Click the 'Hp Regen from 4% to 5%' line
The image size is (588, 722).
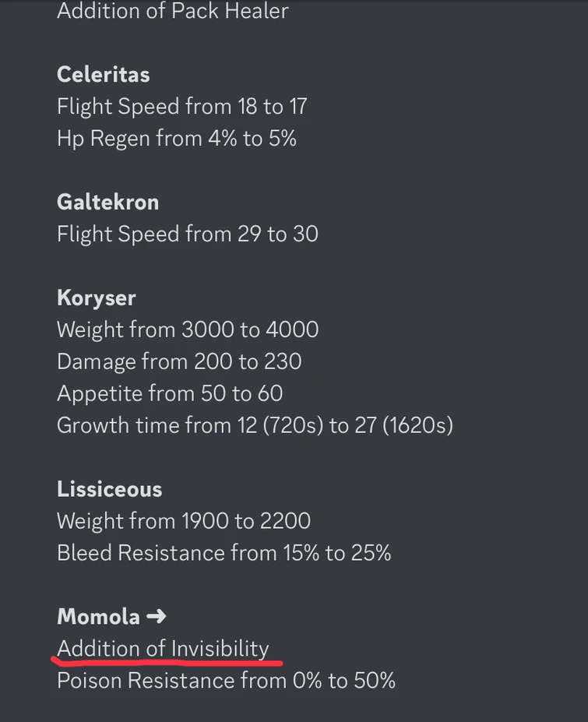176,139
